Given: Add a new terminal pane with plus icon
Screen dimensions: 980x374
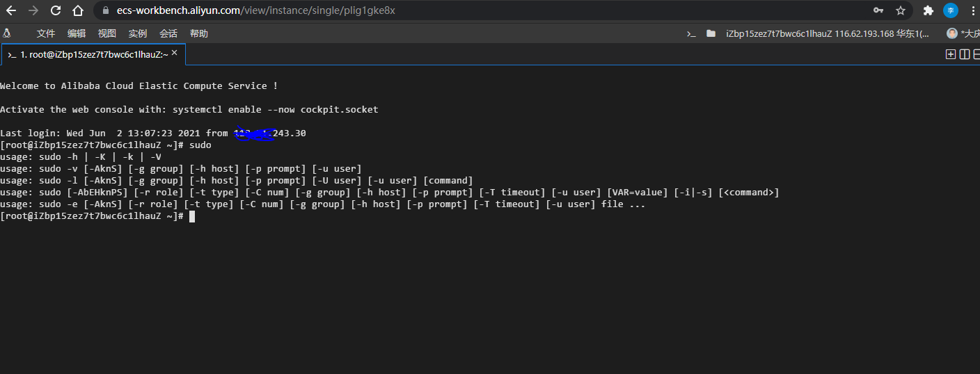Looking at the screenshot, I should [x=951, y=54].
